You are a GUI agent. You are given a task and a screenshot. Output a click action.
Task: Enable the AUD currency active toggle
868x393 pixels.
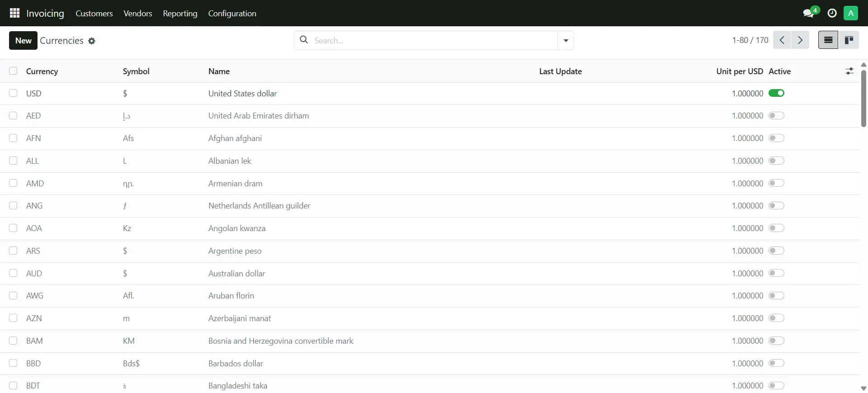[x=776, y=273]
